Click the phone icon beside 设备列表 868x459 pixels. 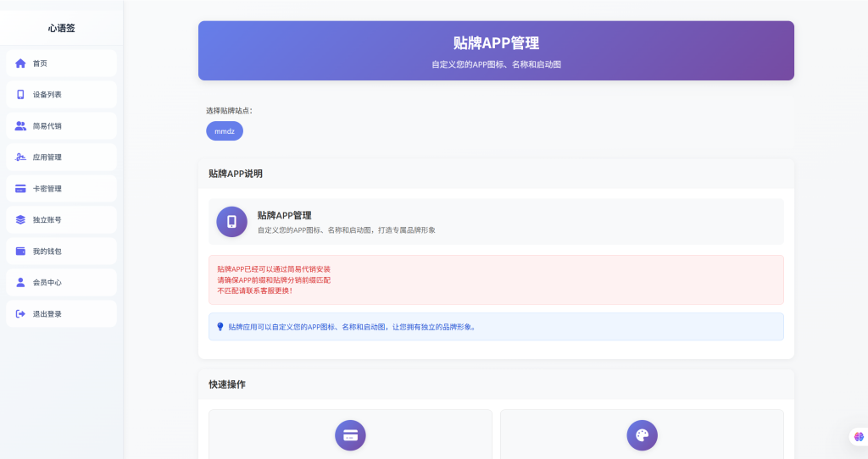click(x=20, y=95)
